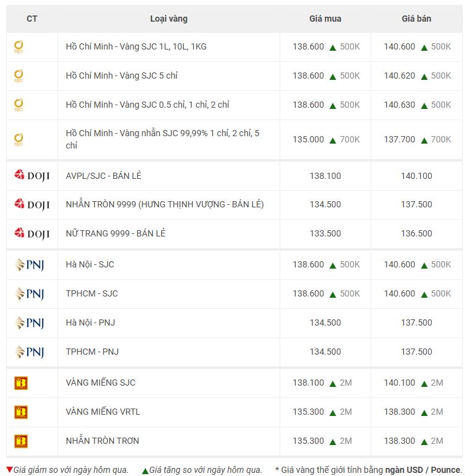Viewport: 472px width, 476px height.
Task: Click the TPHCM - SJC gold type
Action: (x=92, y=293)
